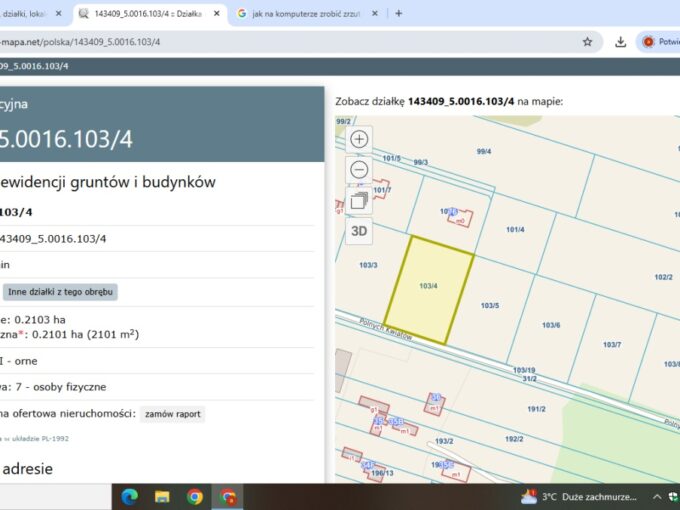Click the 'zamów raport' button
This screenshot has width=680, height=510.
(x=172, y=413)
